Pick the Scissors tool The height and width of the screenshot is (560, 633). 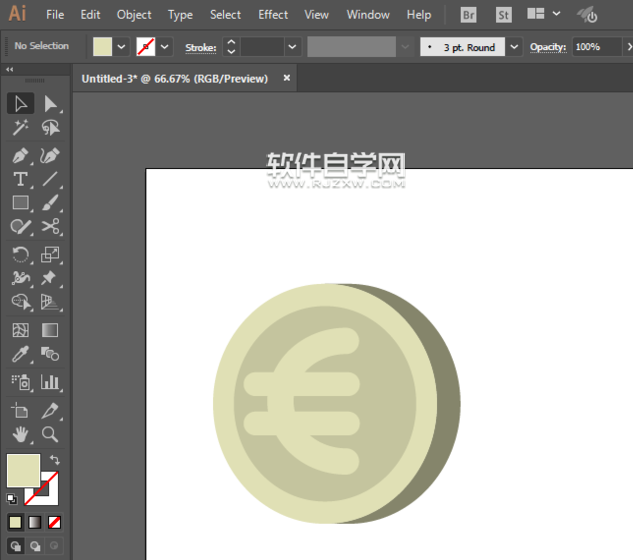point(50,227)
